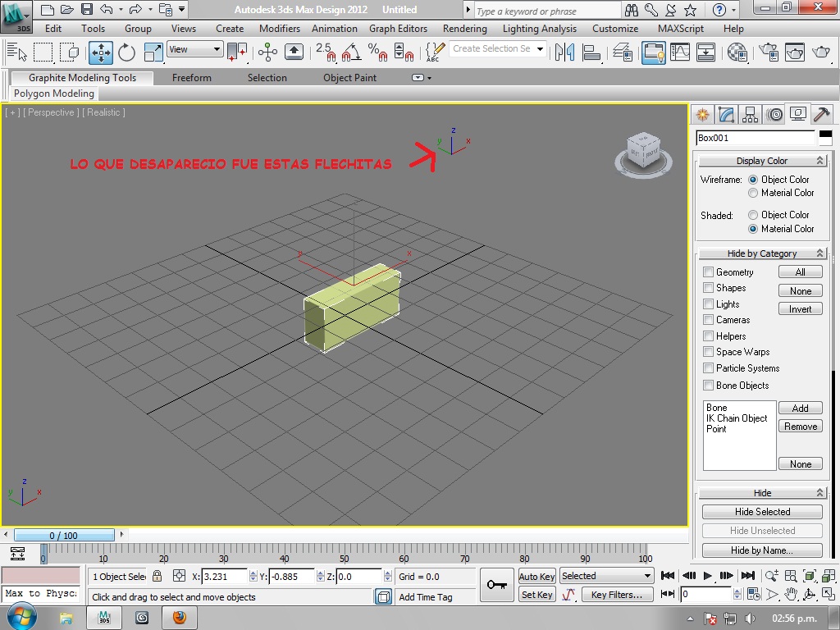Screen dimensions: 840x630
Task: Click the Add display filter button
Action: tap(801, 409)
